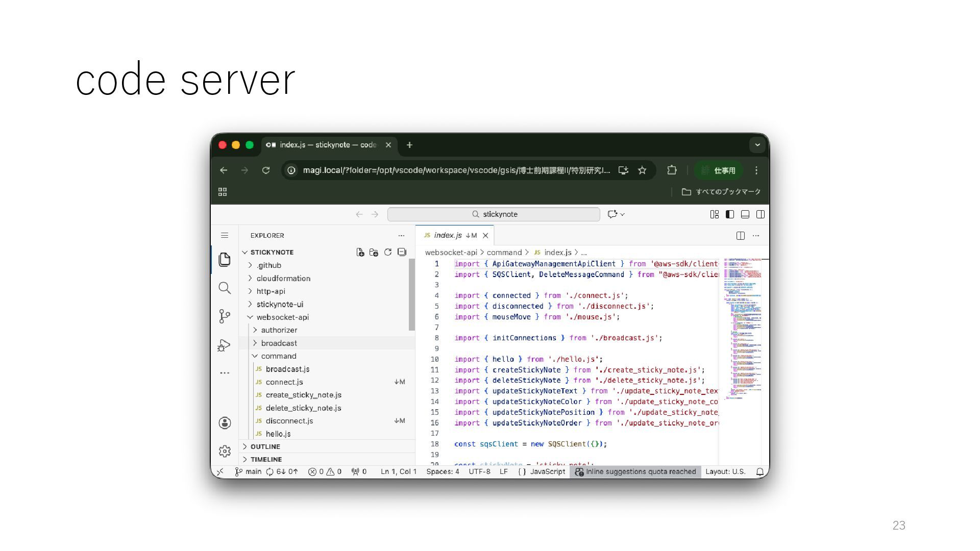980x551 pixels.
Task: Select the index.js editor tab
Action: (x=448, y=235)
